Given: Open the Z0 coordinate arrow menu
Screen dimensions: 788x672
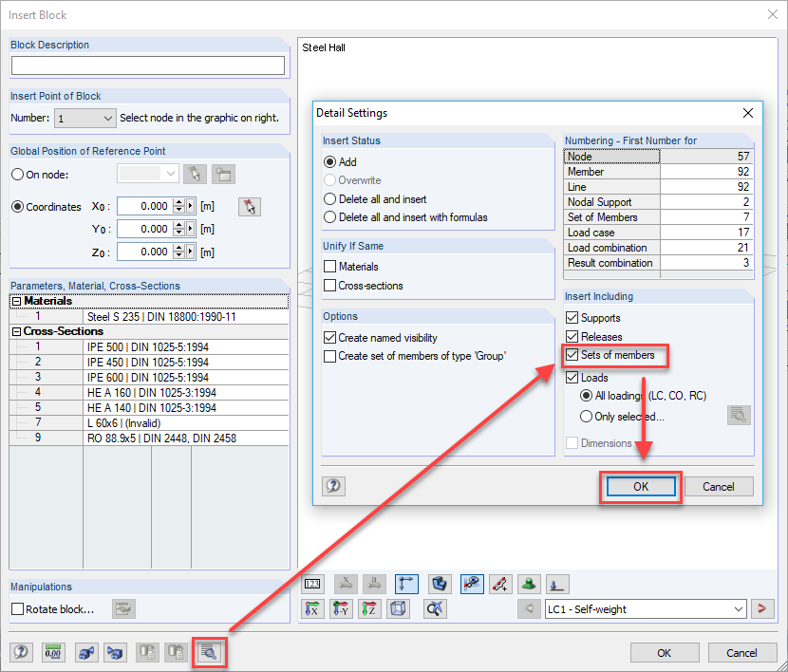Looking at the screenshot, I should (191, 252).
